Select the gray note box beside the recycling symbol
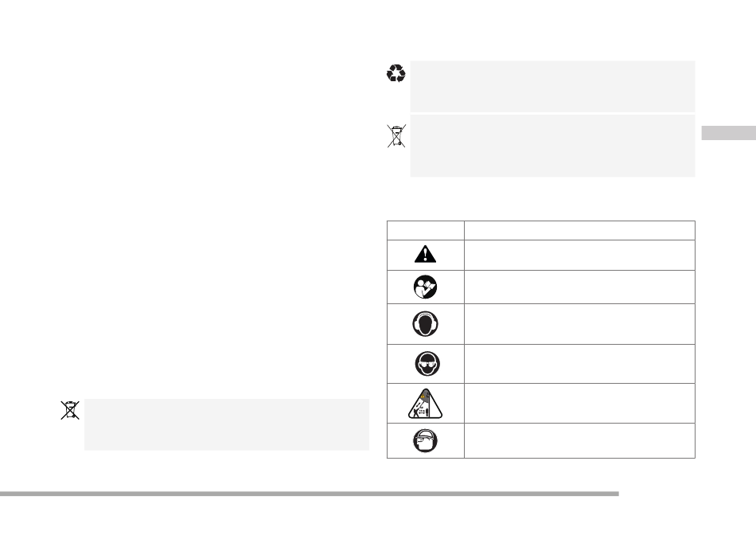Screen dimensions: 756x543 (x=552, y=86)
